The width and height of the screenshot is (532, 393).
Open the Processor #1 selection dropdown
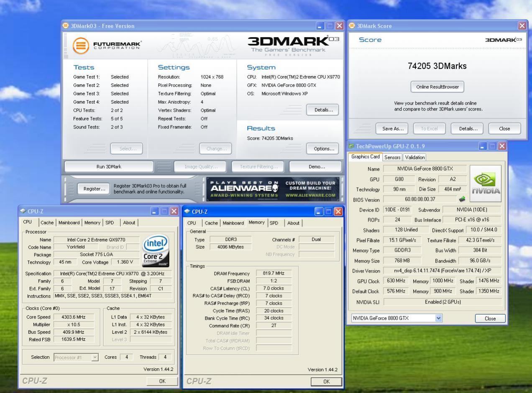[95, 357]
